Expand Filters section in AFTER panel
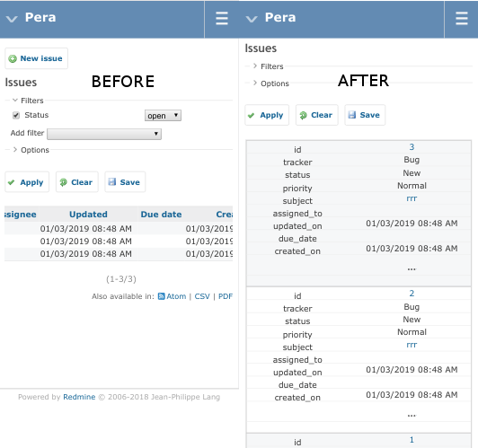 [269, 66]
